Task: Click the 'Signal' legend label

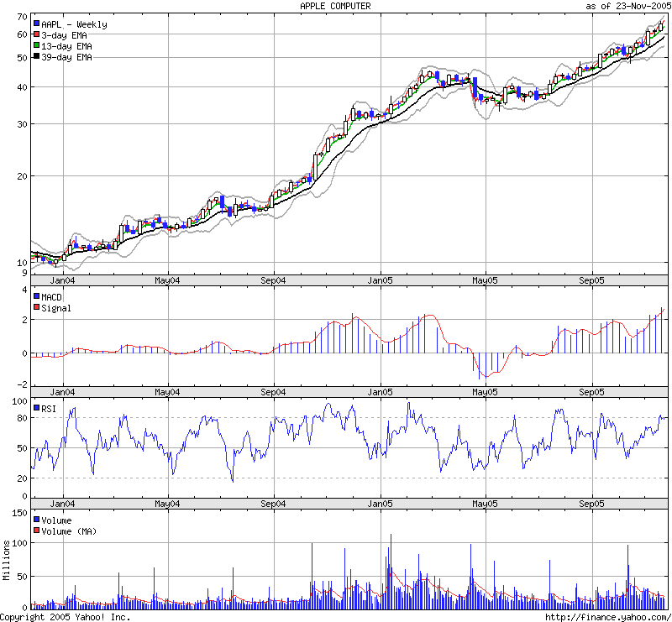Action: pyautogui.click(x=56, y=308)
